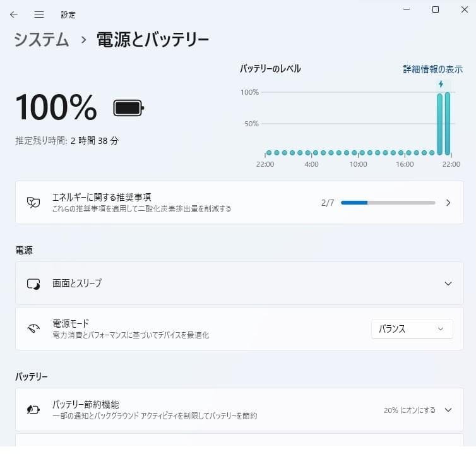Click 20% にオンにする status text
The height and width of the screenshot is (454, 476).
(x=410, y=410)
